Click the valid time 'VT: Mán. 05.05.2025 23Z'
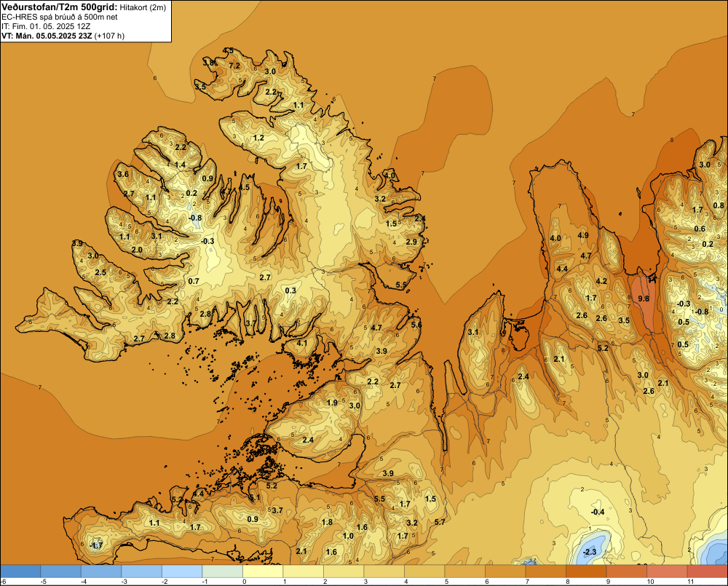Image resolution: width=728 pixels, height=586 pixels. 47,36
